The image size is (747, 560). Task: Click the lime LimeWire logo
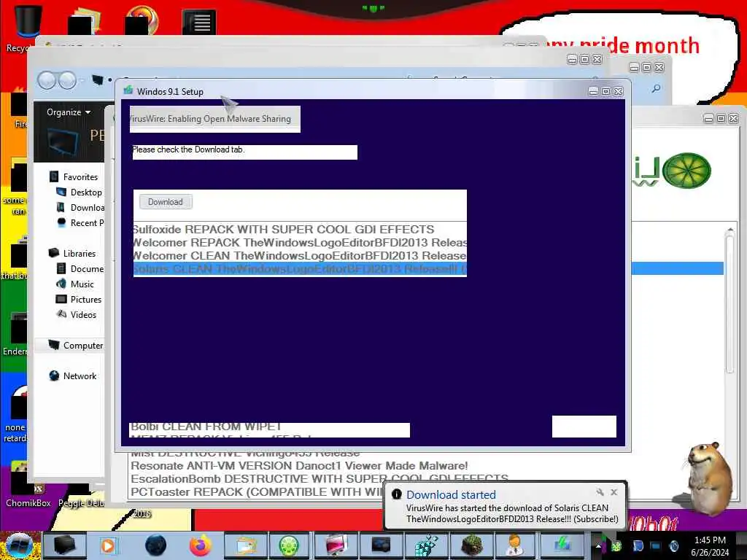686,171
